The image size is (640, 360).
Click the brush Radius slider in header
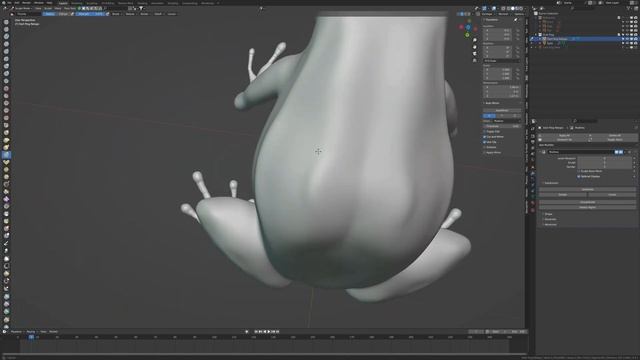tap(56, 14)
